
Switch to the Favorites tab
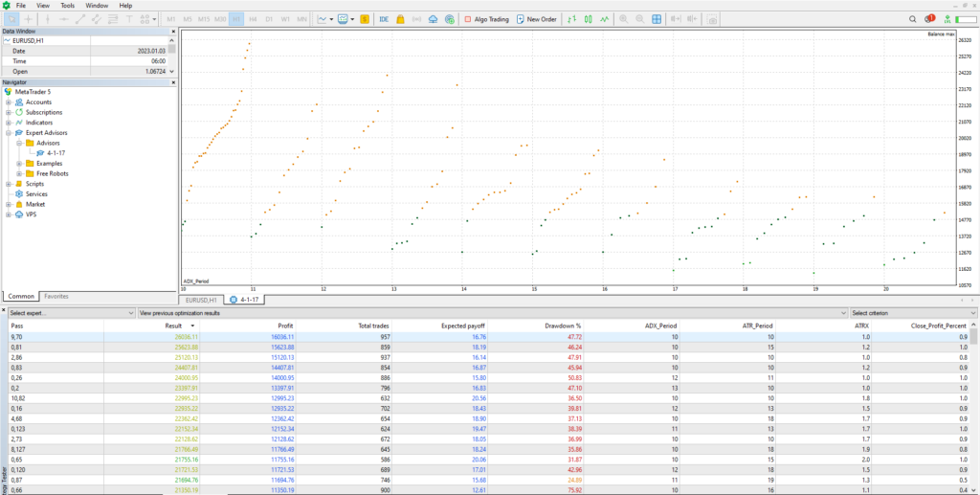pyautogui.click(x=56, y=297)
